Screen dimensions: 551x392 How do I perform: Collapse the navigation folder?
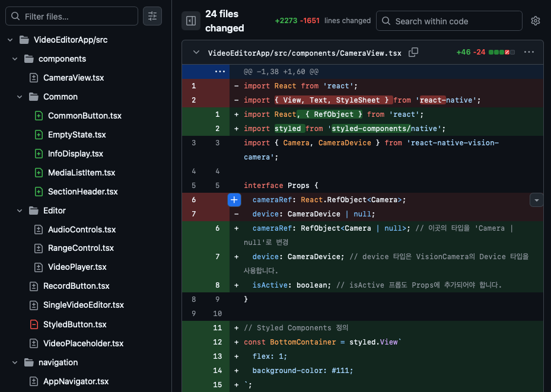point(15,362)
